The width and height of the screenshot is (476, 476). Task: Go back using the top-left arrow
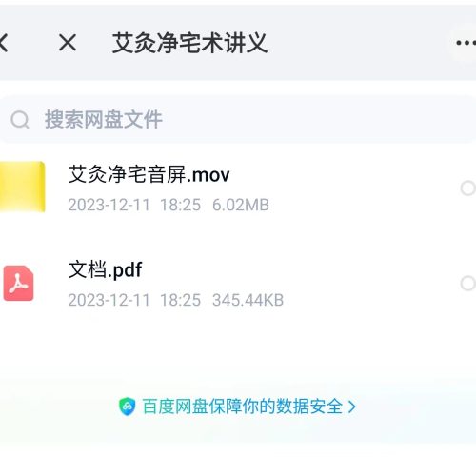pos(3,43)
